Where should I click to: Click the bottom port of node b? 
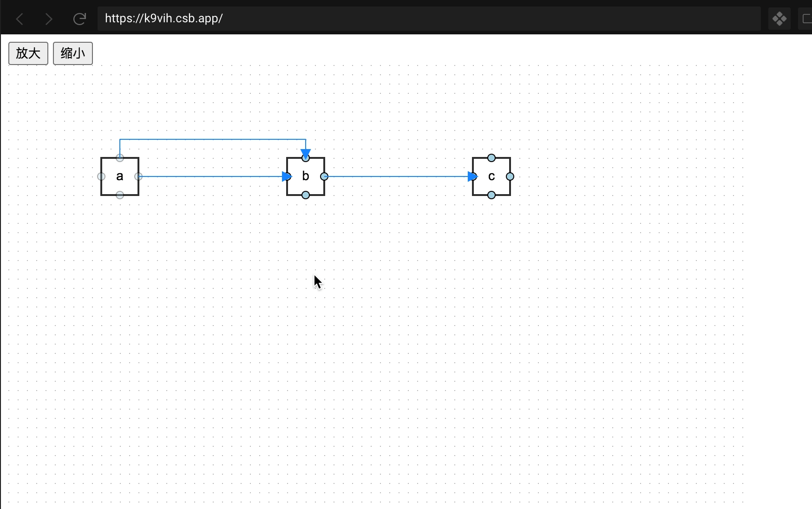(x=306, y=195)
